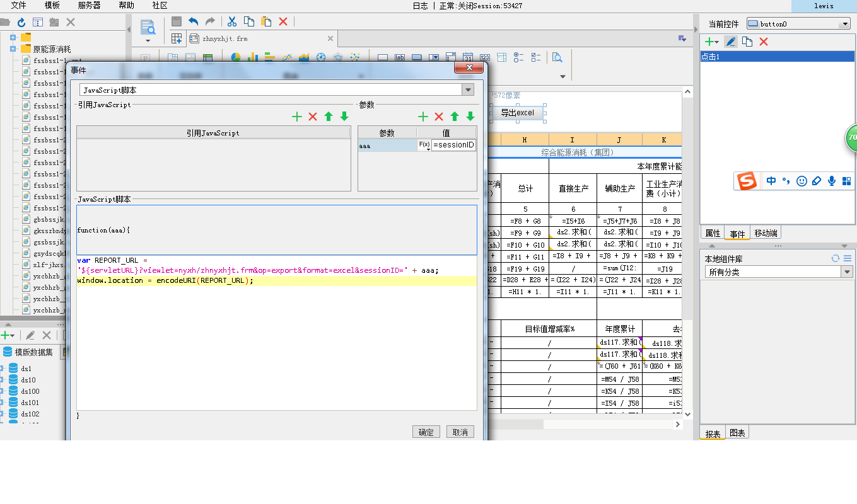The width and height of the screenshot is (857, 504).
Task: Open the F(x) value type dropdown
Action: (x=424, y=145)
